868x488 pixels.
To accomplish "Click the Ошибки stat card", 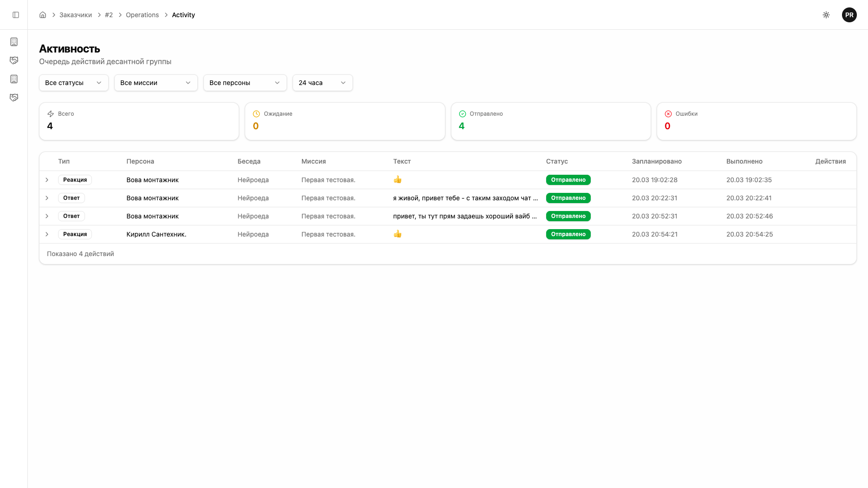I will [756, 121].
